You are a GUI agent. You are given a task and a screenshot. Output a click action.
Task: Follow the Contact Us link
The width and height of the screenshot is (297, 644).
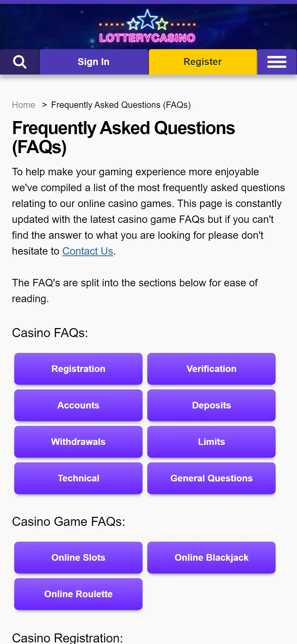pyautogui.click(x=88, y=251)
